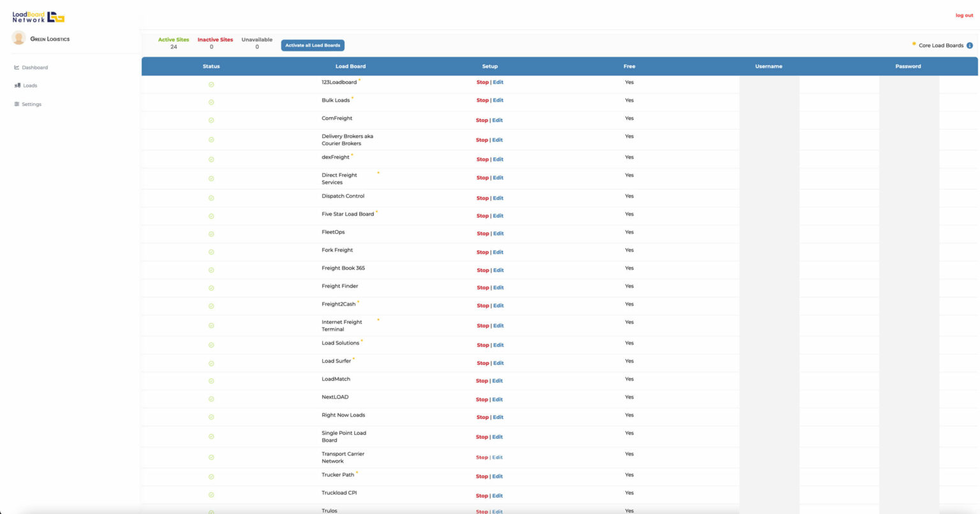Click the green status check beside ComFreight
The width and height of the screenshot is (980, 514).
click(x=211, y=120)
